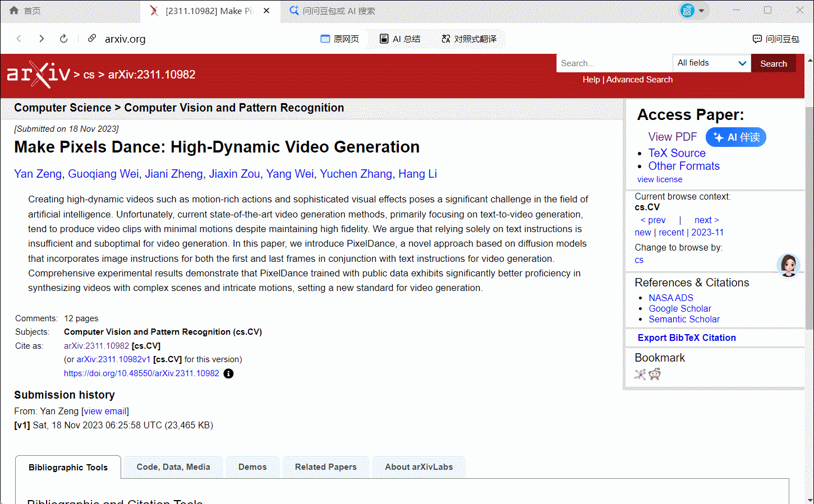This screenshot has width=814, height=504.
Task: Select the Related Papers tab
Action: point(325,467)
